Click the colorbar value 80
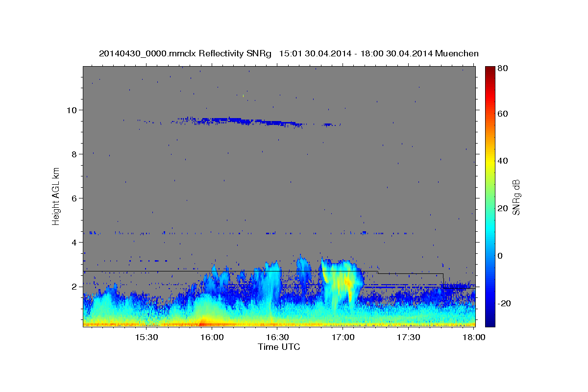The width and height of the screenshot is (588, 392). pos(502,68)
